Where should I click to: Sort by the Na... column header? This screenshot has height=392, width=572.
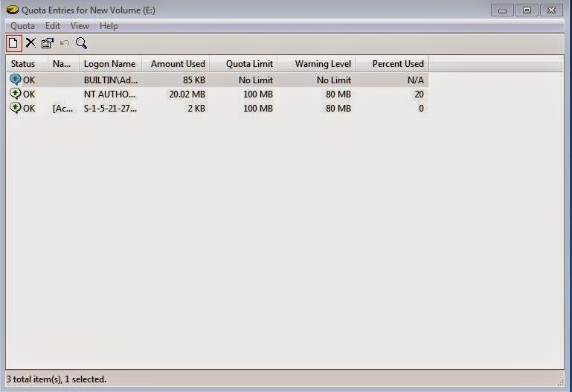pos(63,64)
